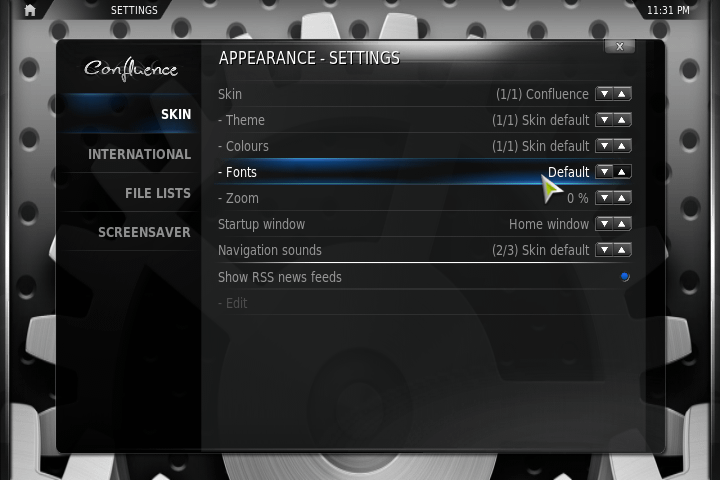Screen dimensions: 720x480
Task: Increase Zoom with the up arrow
Action: point(622,198)
